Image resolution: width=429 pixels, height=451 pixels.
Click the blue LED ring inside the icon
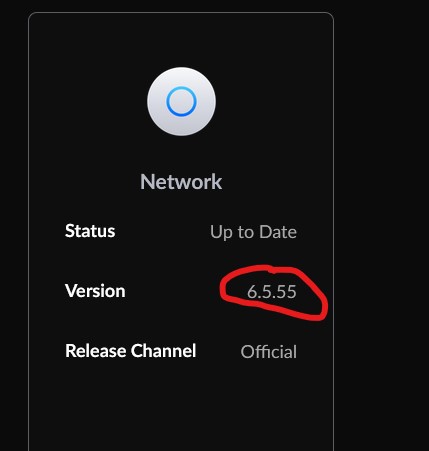click(x=181, y=101)
